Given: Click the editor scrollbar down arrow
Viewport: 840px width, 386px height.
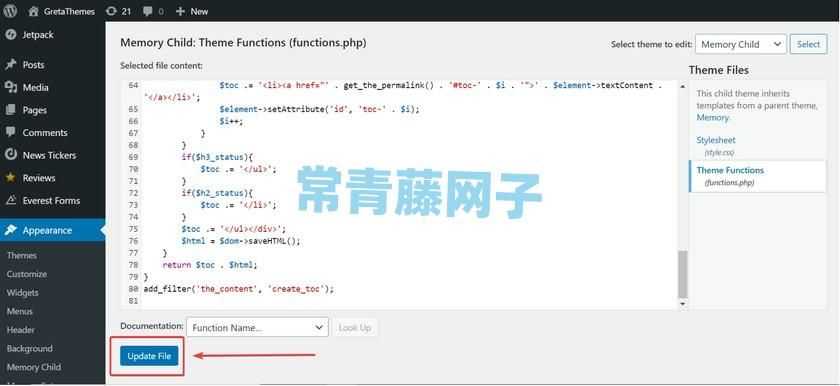Looking at the screenshot, I should pos(682,304).
